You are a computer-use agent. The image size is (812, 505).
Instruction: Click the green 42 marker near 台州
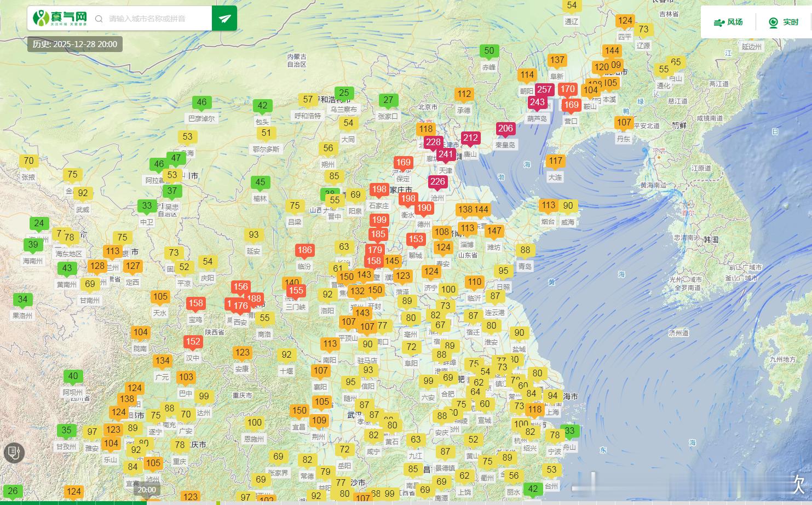click(x=534, y=488)
